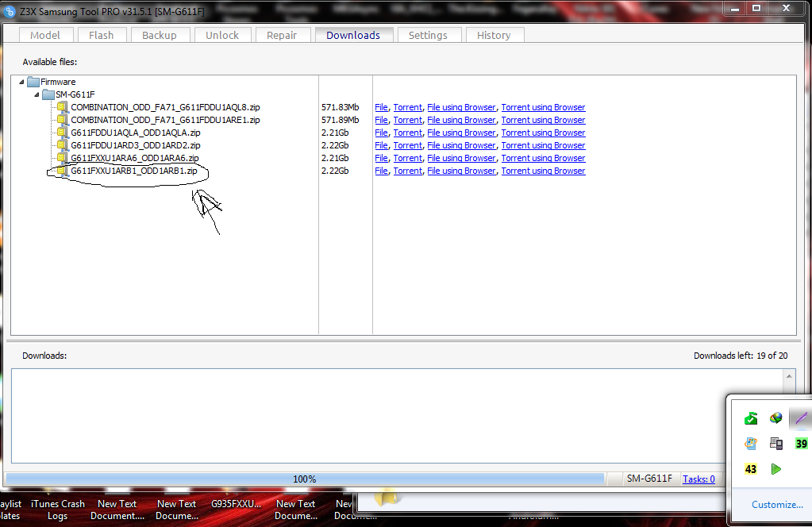Click the device connection tray icon
Viewport: 812px width, 527px height.
coord(775,443)
